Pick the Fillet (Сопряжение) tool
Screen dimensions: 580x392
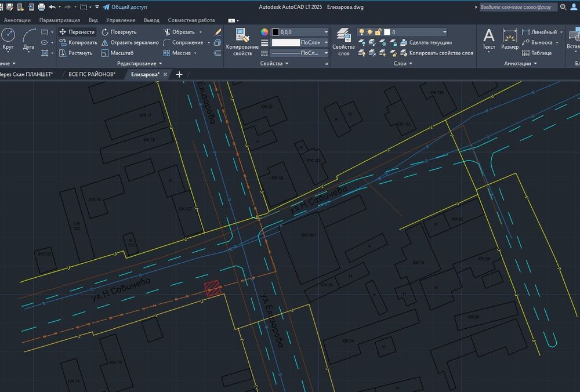(183, 42)
